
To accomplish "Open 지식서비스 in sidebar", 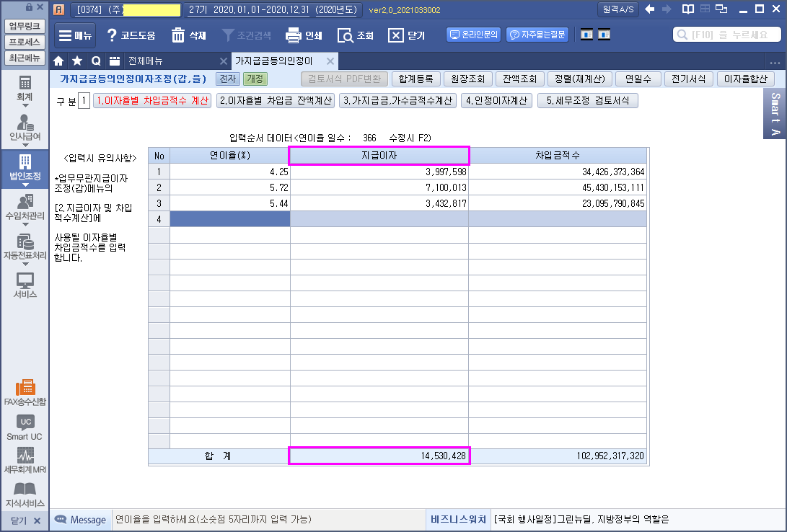I will 25,494.
